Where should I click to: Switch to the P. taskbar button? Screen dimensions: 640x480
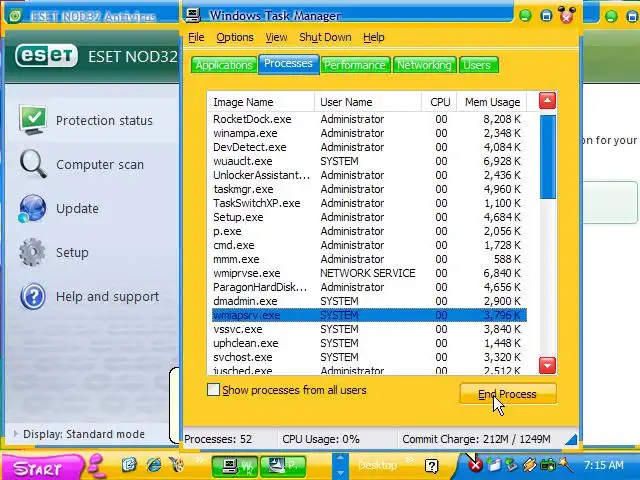pyautogui.click(x=283, y=467)
